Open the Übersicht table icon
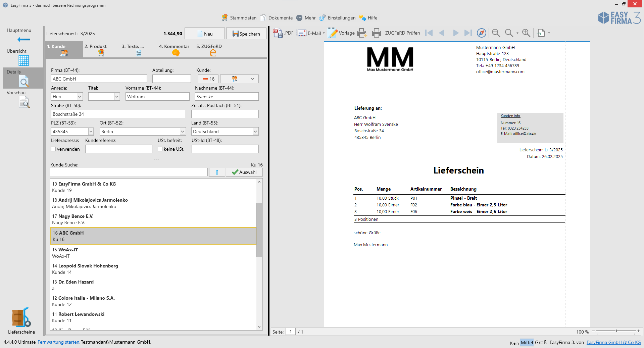This screenshot has height=348, width=644. [23, 60]
